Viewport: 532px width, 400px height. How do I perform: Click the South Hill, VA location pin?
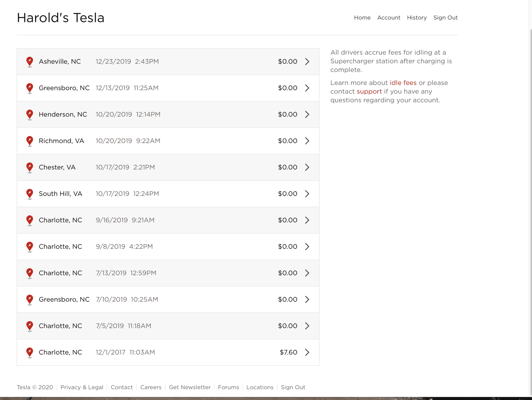pyautogui.click(x=29, y=193)
